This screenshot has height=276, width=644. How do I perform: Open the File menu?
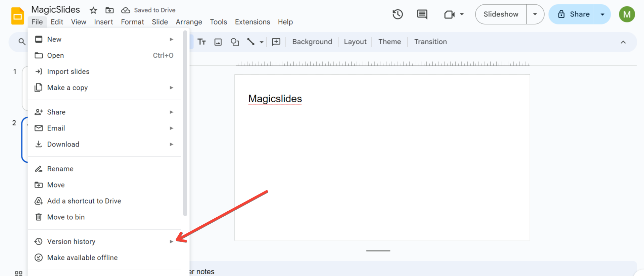(37, 22)
